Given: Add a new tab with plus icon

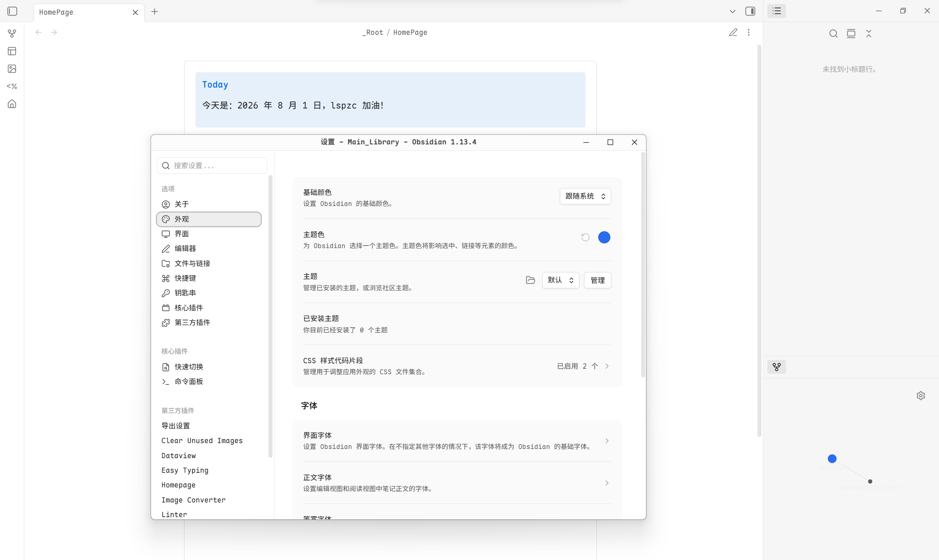Looking at the screenshot, I should tap(154, 12).
